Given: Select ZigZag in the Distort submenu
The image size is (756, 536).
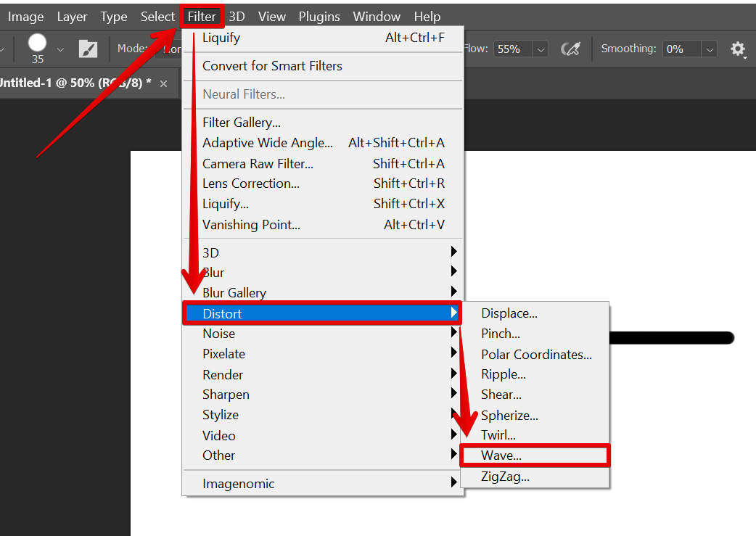Looking at the screenshot, I should pyautogui.click(x=505, y=477).
